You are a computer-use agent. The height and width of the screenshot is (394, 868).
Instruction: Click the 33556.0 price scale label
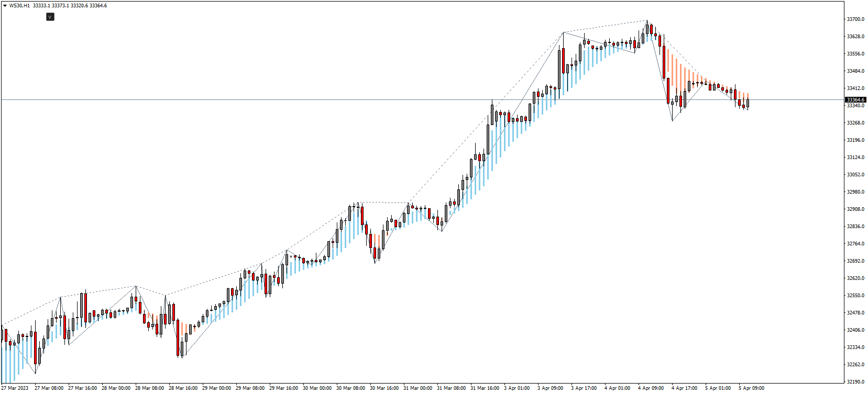(x=855, y=54)
